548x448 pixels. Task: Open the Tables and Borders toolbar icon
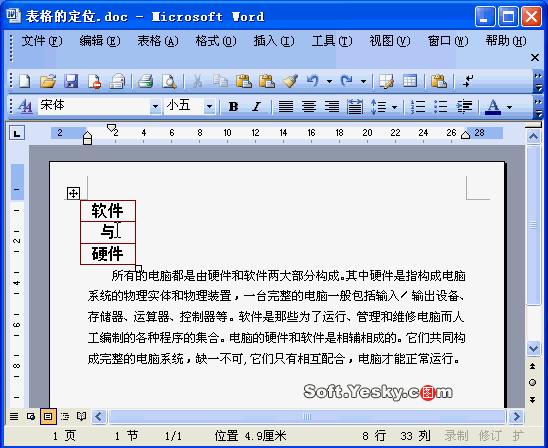point(387,81)
